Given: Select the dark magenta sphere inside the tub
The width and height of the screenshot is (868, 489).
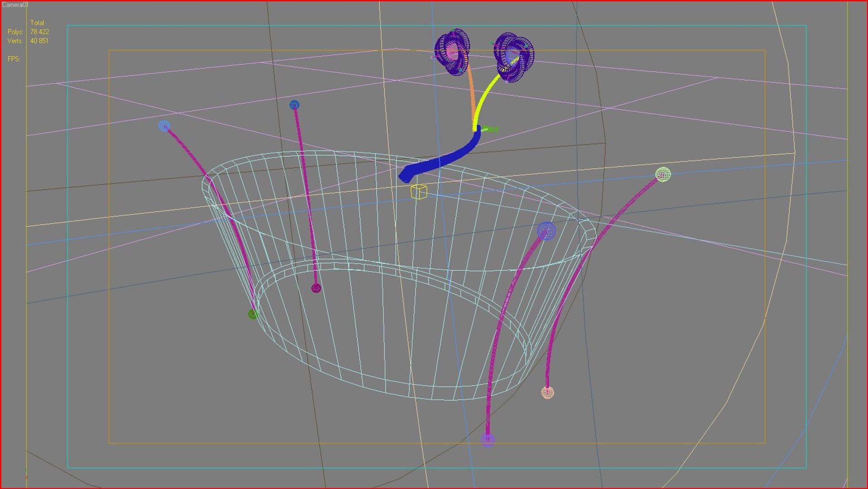Looking at the screenshot, I should coord(316,288).
